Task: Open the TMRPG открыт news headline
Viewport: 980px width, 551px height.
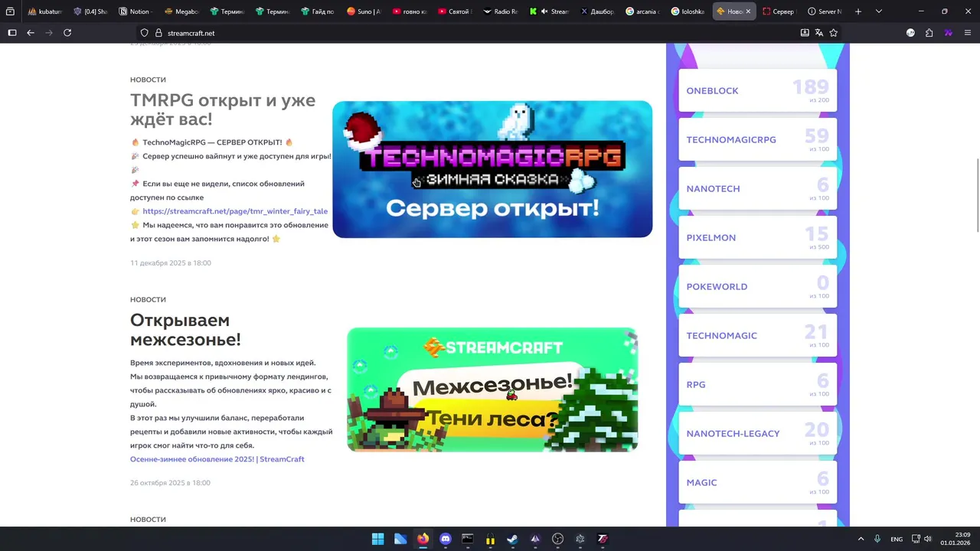Action: [222, 110]
